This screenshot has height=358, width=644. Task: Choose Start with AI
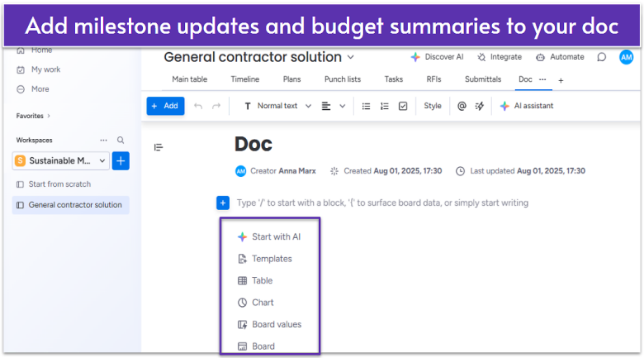(x=269, y=236)
